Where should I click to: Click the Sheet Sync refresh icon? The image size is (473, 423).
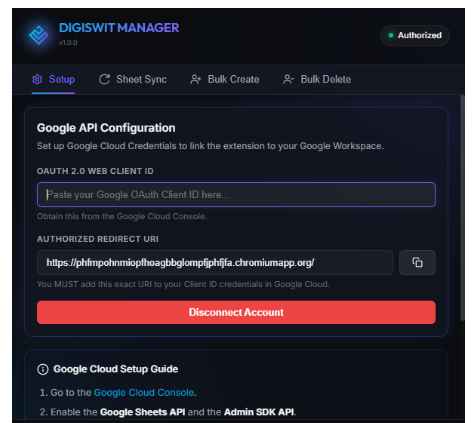[104, 79]
